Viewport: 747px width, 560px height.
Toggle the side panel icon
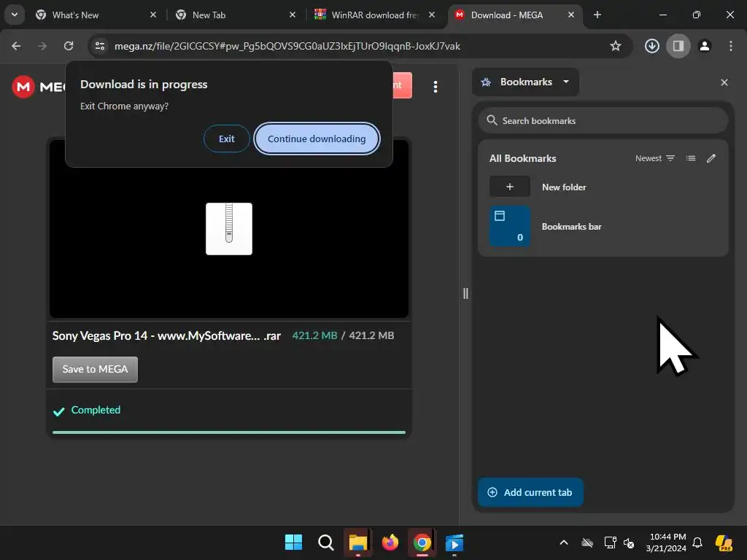click(678, 46)
